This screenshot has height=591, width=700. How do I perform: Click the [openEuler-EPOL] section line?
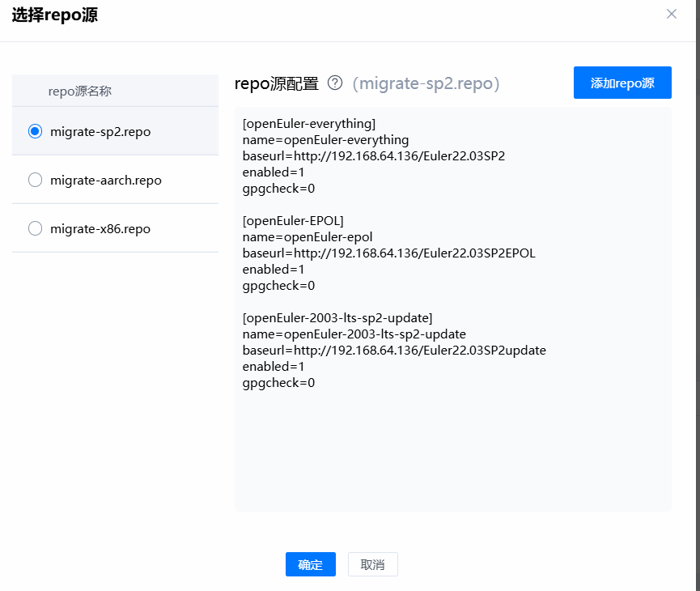[x=294, y=221]
